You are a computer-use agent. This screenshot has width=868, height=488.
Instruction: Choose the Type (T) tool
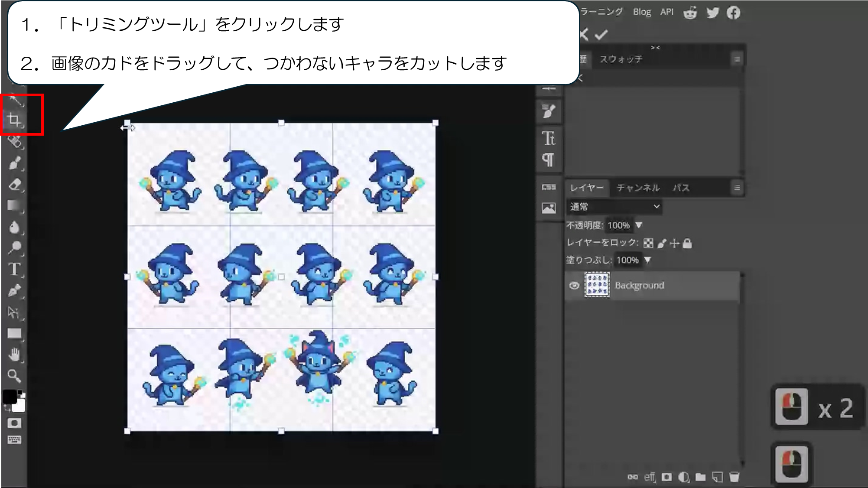[x=14, y=269]
